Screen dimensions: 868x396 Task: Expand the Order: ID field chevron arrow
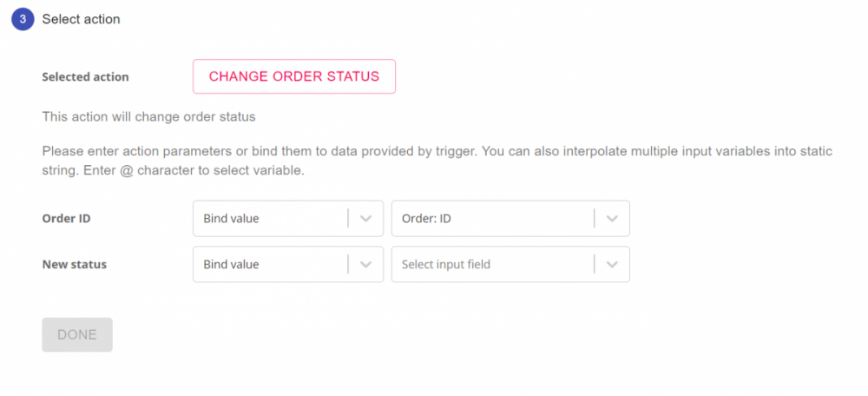(x=612, y=219)
